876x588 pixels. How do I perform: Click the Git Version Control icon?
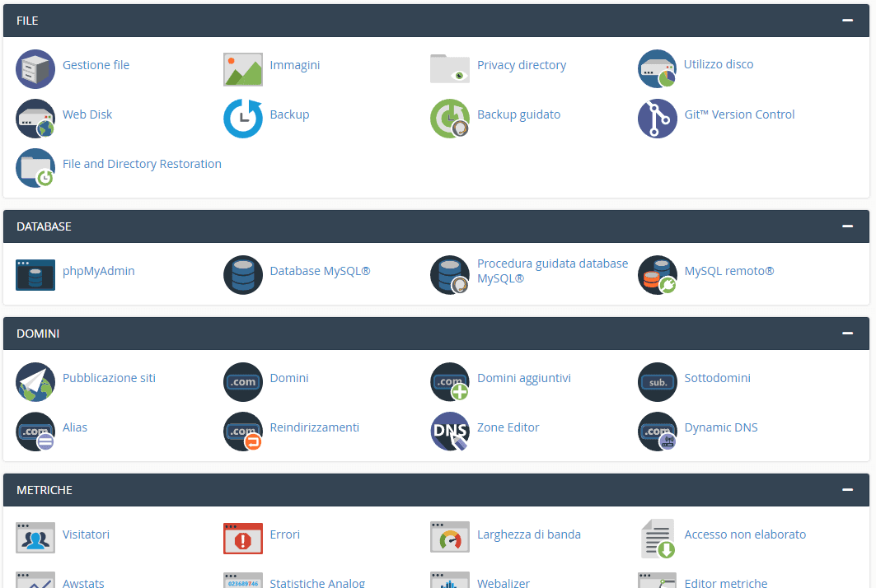pos(658,119)
